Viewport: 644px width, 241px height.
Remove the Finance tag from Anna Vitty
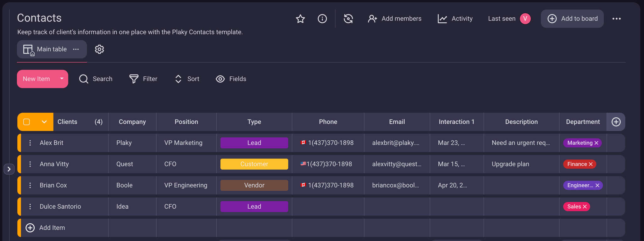pyautogui.click(x=591, y=164)
